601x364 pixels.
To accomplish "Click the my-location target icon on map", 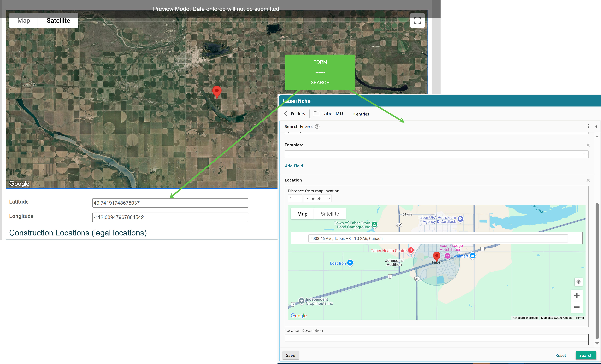I will coord(578,282).
